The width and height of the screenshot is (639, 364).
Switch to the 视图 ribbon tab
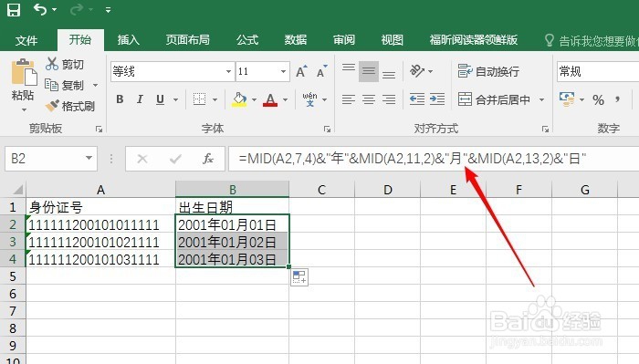tap(392, 39)
